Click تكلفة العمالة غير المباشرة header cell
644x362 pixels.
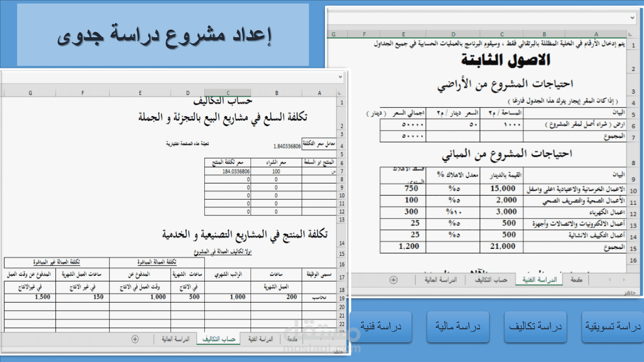tap(57, 262)
